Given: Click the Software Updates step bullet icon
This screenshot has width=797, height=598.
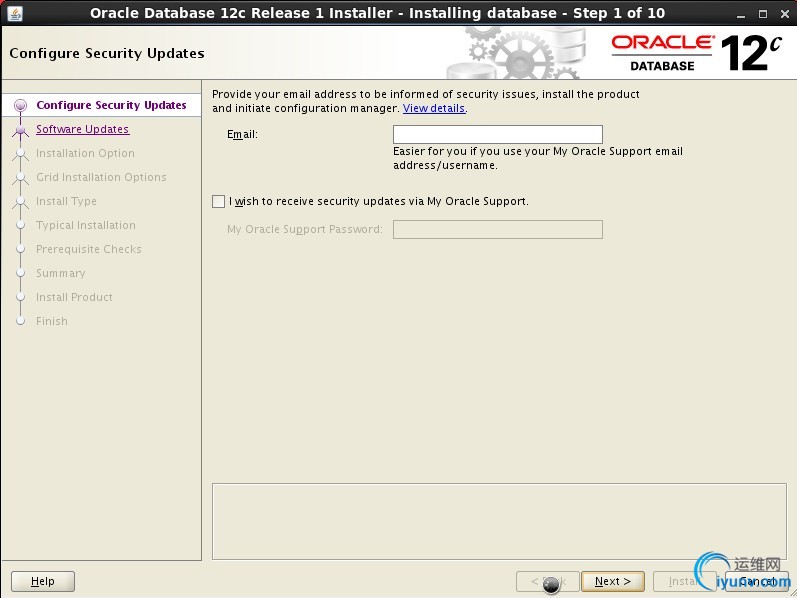Looking at the screenshot, I should 20,130.
